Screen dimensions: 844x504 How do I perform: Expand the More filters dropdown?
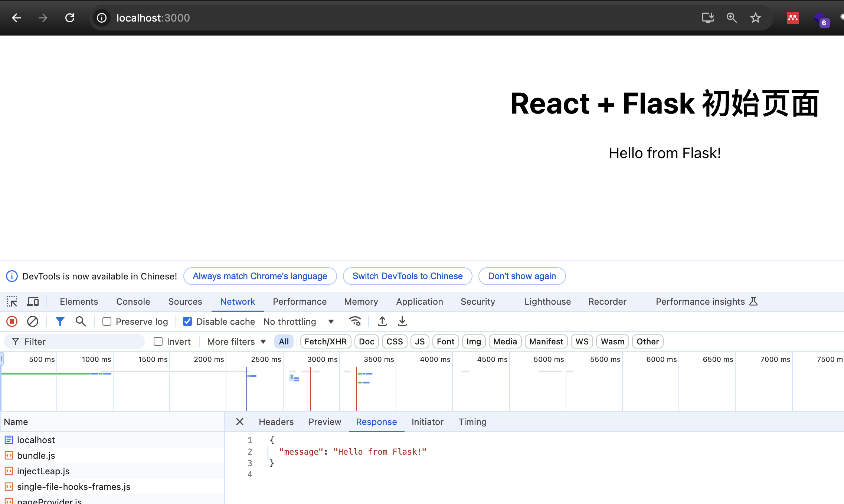[x=236, y=341]
